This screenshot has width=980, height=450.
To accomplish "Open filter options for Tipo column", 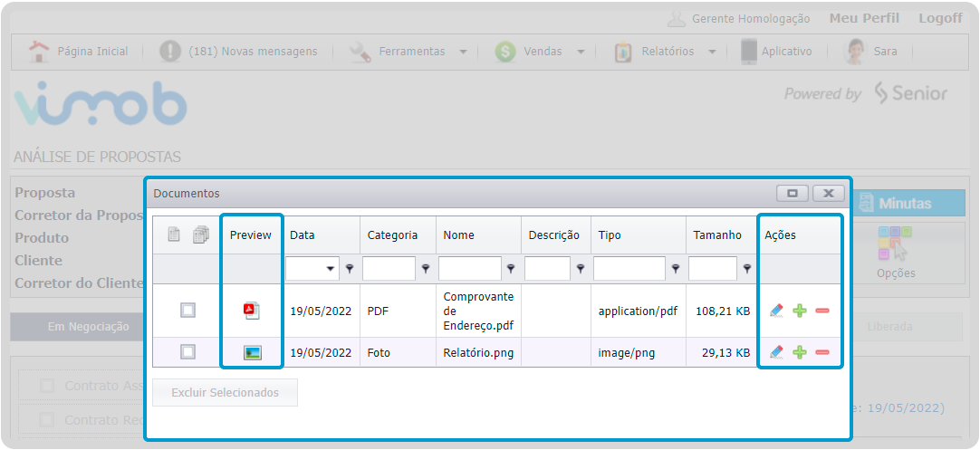I will (x=676, y=269).
